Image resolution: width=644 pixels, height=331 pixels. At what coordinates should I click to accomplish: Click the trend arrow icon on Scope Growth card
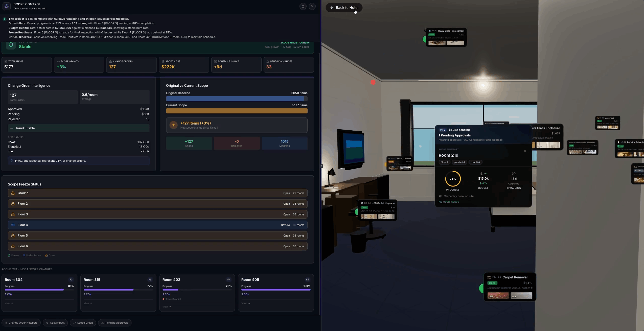pyautogui.click(x=58, y=61)
